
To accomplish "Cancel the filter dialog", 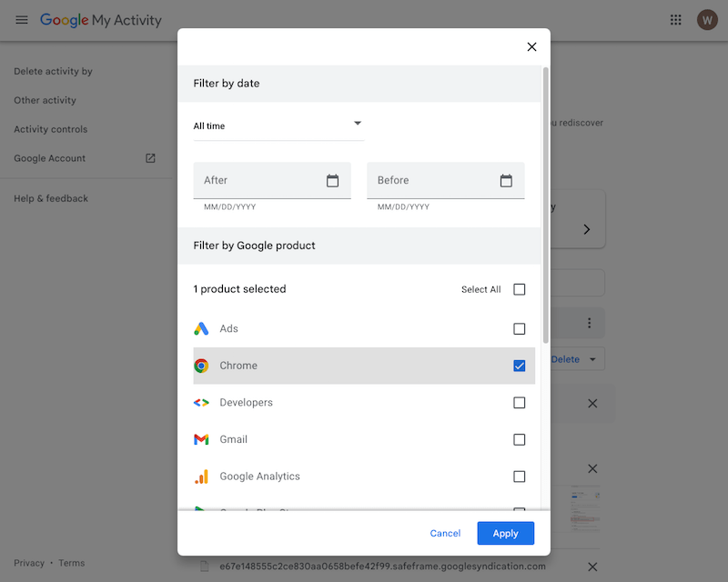I will point(445,533).
